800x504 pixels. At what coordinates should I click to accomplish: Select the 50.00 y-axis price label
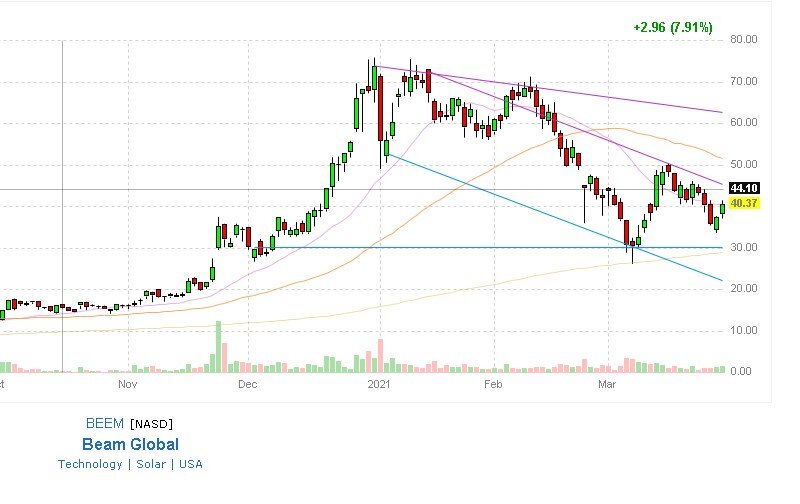click(x=744, y=164)
